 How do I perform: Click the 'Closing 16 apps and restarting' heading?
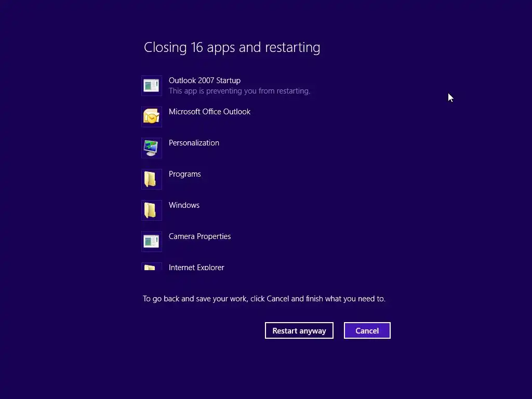click(232, 47)
